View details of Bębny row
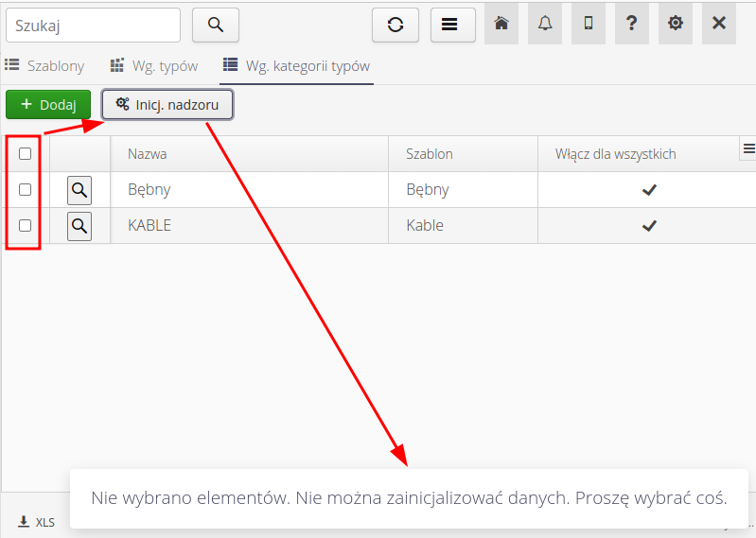This screenshot has width=756, height=538. (x=79, y=190)
